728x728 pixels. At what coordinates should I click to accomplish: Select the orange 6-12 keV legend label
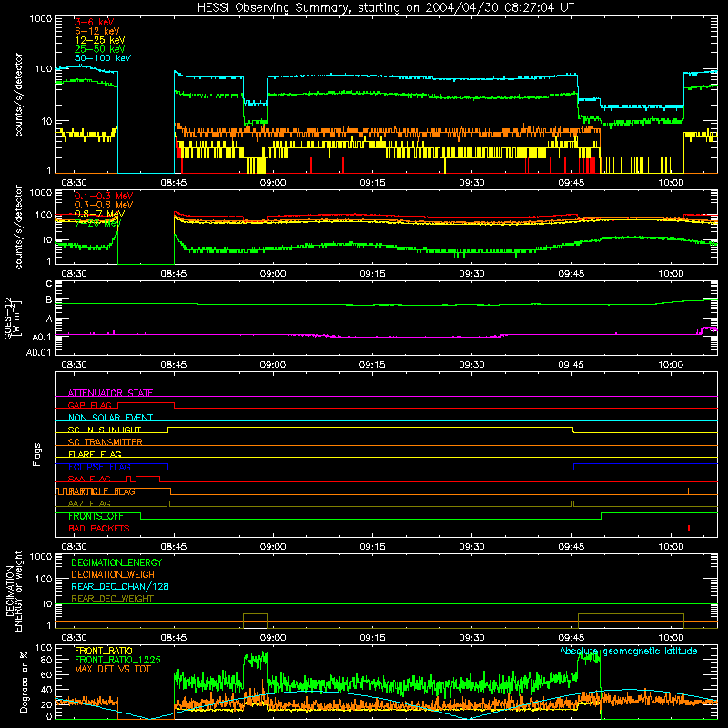tap(97, 31)
